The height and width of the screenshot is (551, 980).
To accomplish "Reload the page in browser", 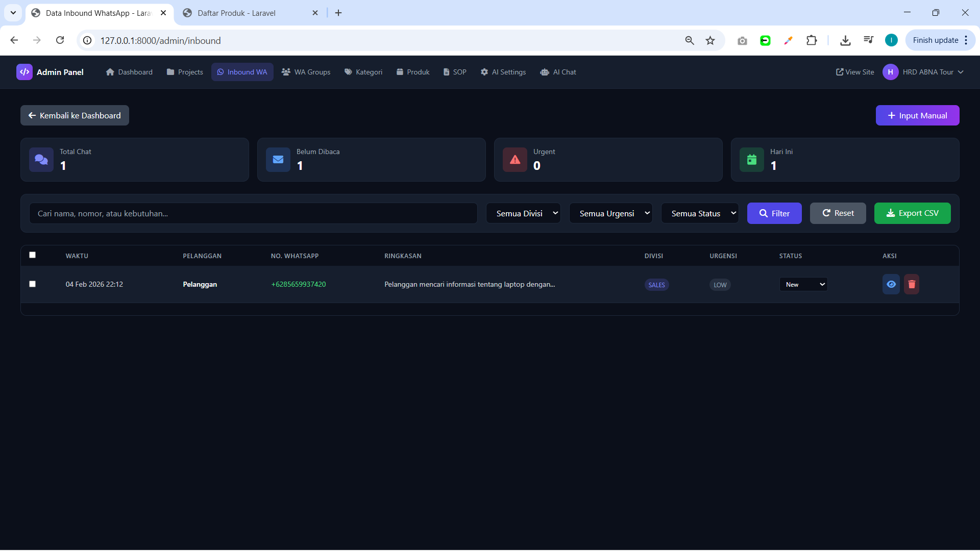I will [x=60, y=40].
